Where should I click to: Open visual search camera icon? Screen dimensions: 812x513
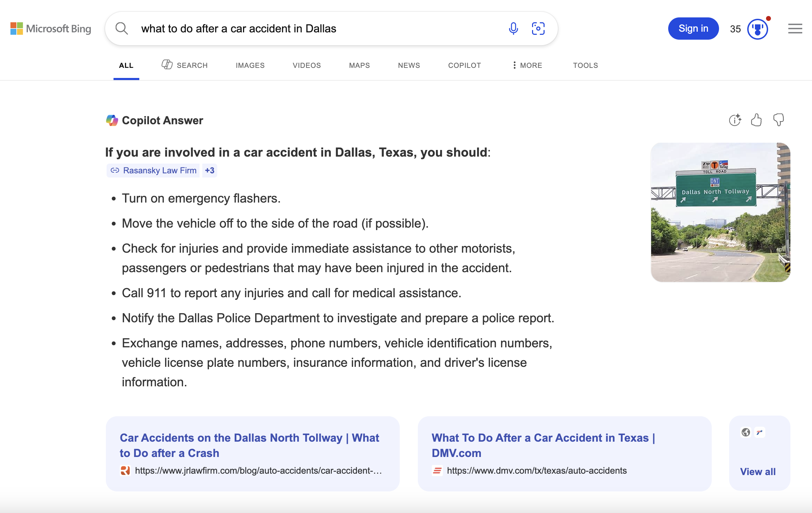point(538,29)
